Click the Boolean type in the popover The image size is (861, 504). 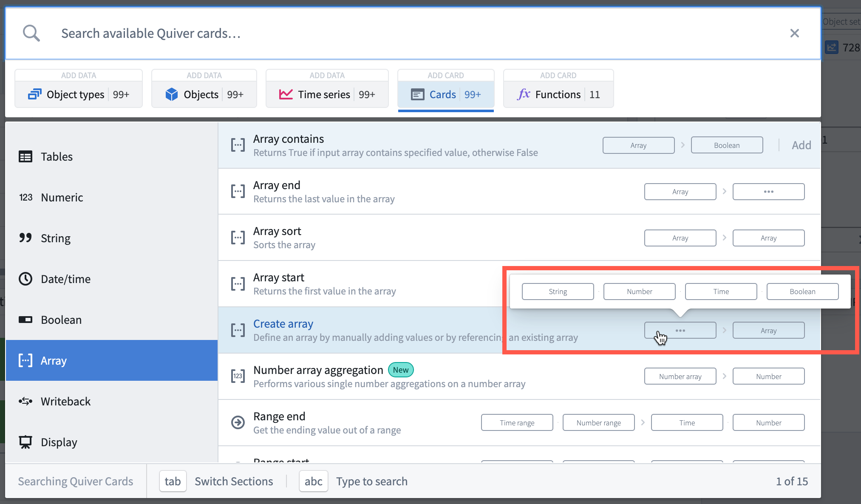(802, 292)
